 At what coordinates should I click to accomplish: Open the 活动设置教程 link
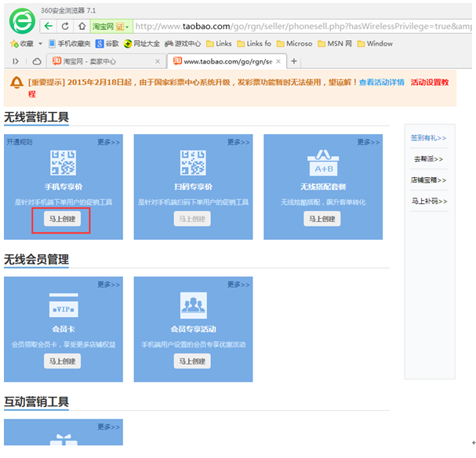[x=430, y=82]
